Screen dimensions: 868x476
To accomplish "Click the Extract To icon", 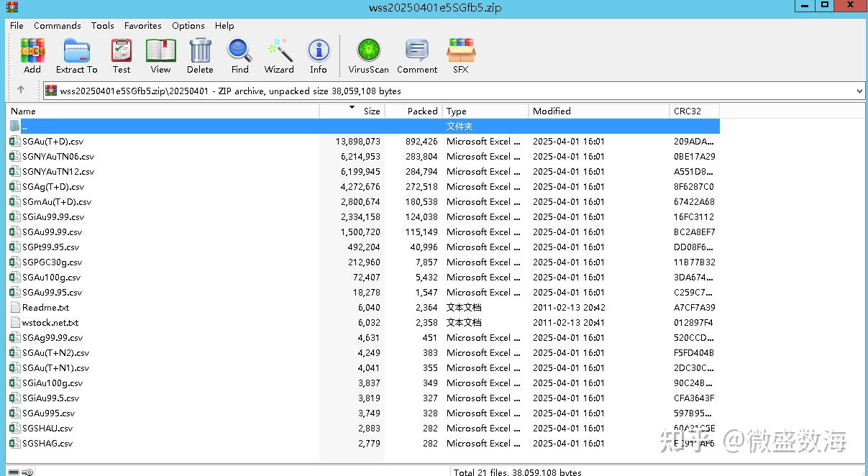I will coord(76,55).
